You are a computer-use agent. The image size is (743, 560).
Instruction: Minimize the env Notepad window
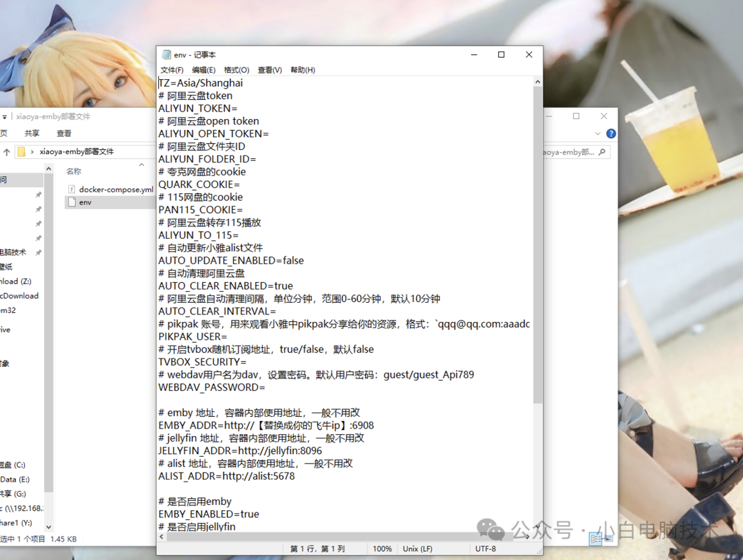tap(474, 54)
